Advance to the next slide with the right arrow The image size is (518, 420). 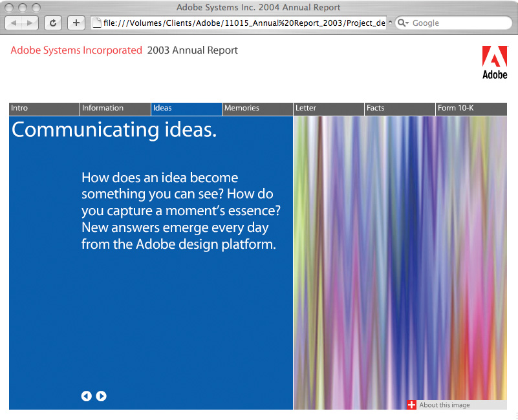click(101, 396)
